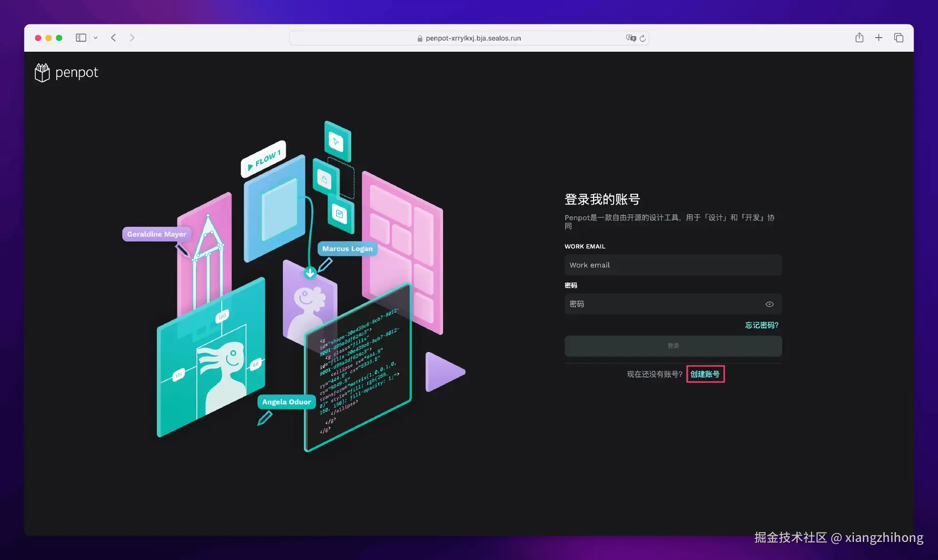Click the Penpot logo icon

(x=43, y=73)
